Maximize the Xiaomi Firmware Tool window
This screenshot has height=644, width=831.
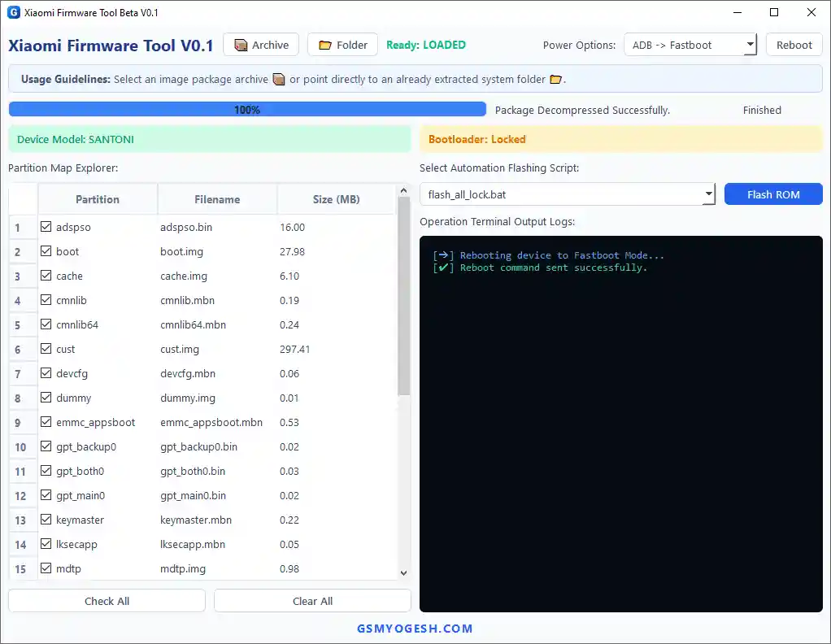(x=774, y=12)
